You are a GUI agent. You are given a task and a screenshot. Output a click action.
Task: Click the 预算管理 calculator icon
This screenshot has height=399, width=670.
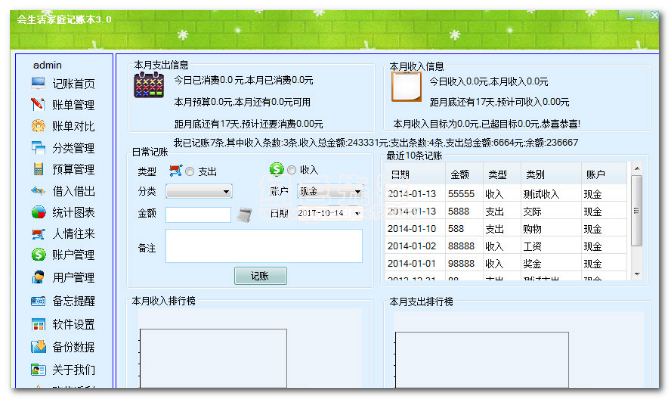click(38, 169)
